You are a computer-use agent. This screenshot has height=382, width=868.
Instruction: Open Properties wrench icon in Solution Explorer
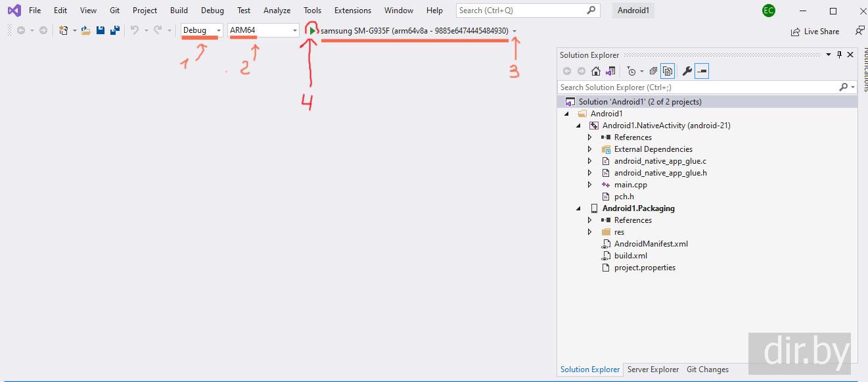(687, 71)
